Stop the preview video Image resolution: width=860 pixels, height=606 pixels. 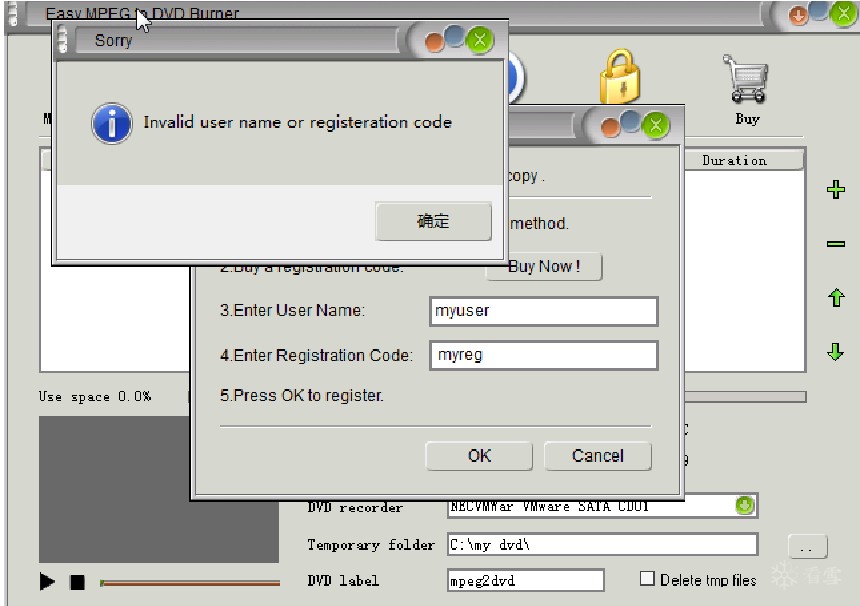tap(77, 582)
